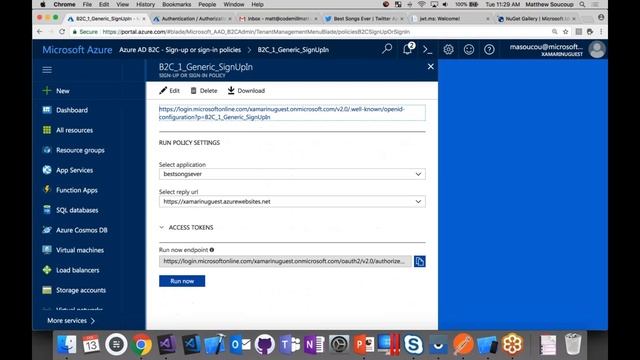The width and height of the screenshot is (640, 360).
Task: Open the macOS File menu
Action: 87,4
